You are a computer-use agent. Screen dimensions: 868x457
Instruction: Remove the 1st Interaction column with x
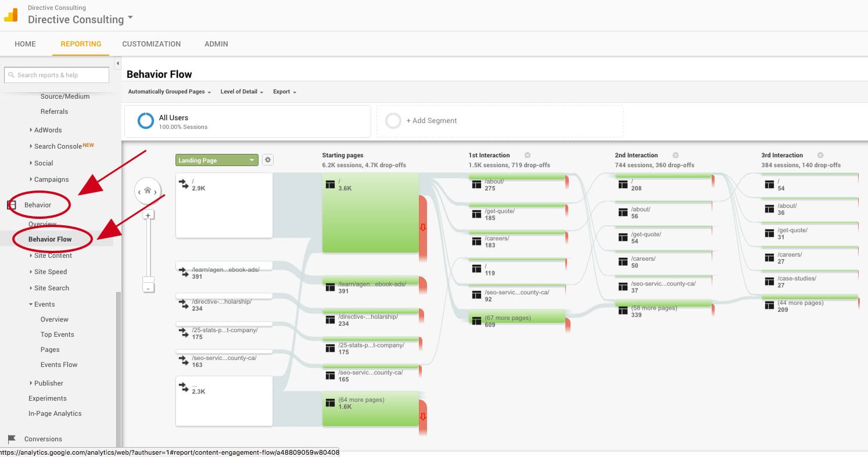(528, 155)
